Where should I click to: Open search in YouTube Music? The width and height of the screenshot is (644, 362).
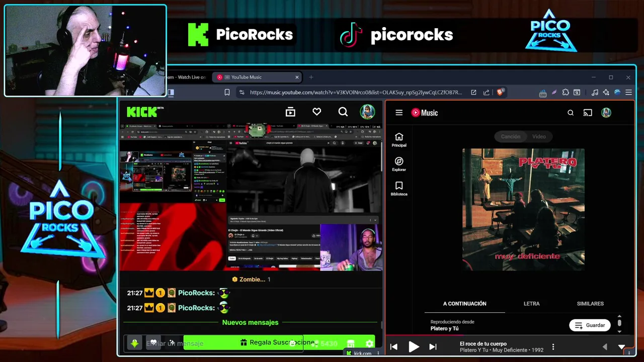coord(571,113)
